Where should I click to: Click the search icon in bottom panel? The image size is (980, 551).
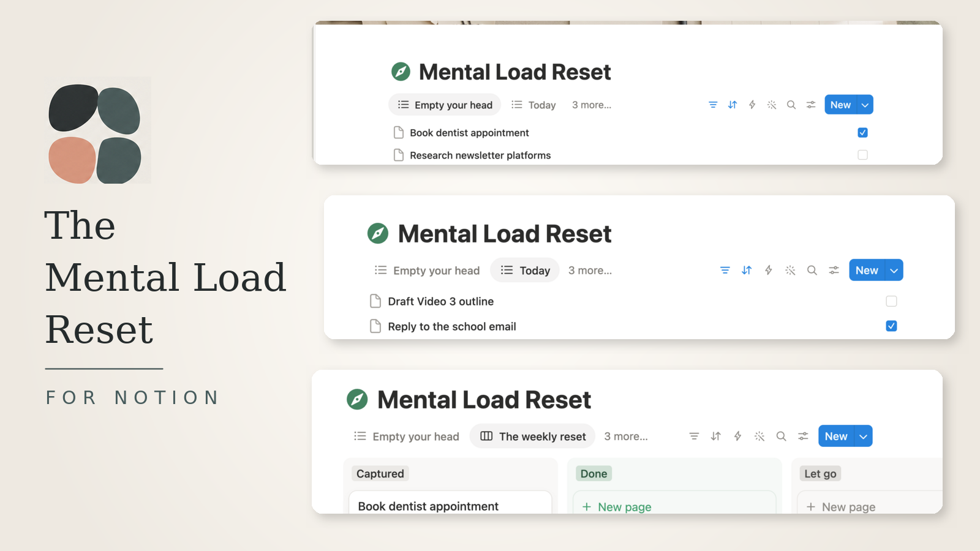point(781,436)
